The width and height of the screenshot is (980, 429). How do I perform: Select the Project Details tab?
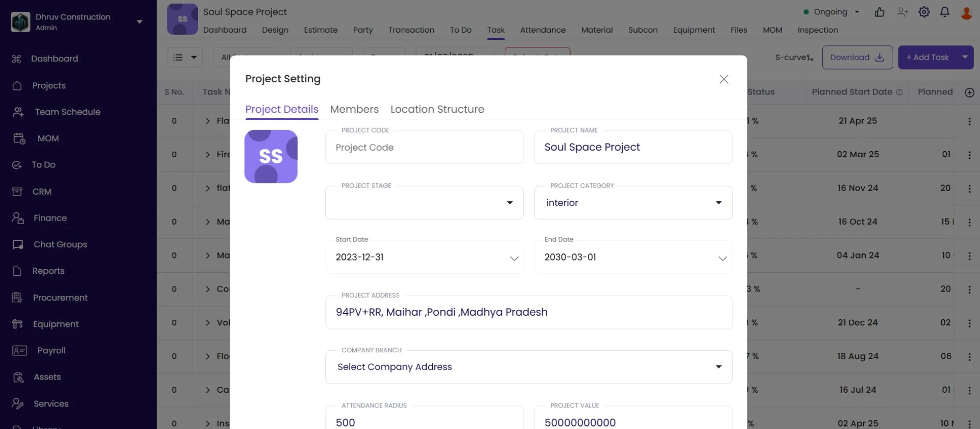pos(282,109)
